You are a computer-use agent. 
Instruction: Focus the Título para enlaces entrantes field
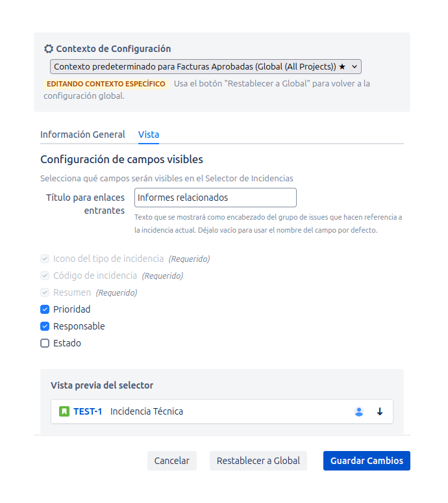pyautogui.click(x=215, y=198)
